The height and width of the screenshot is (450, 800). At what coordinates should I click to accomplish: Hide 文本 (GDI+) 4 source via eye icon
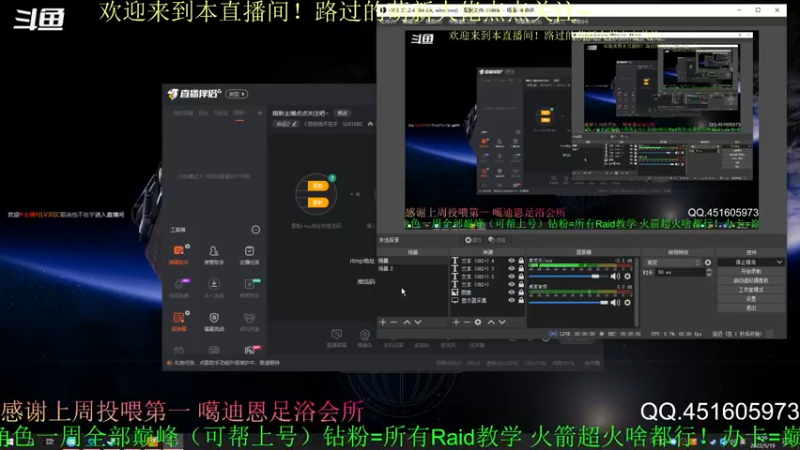coord(511,261)
